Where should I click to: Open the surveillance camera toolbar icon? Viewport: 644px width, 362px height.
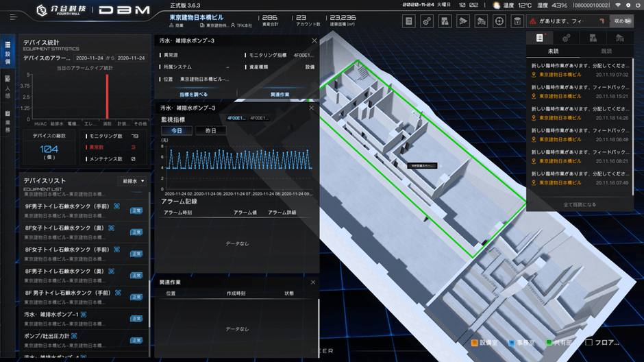tap(463, 21)
